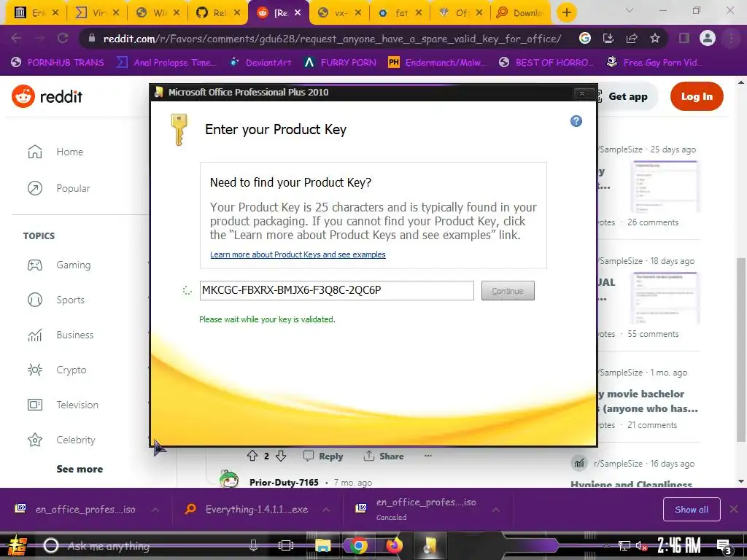This screenshot has height=560, width=747.
Task: Switch to the fat tab
Action: click(400, 13)
